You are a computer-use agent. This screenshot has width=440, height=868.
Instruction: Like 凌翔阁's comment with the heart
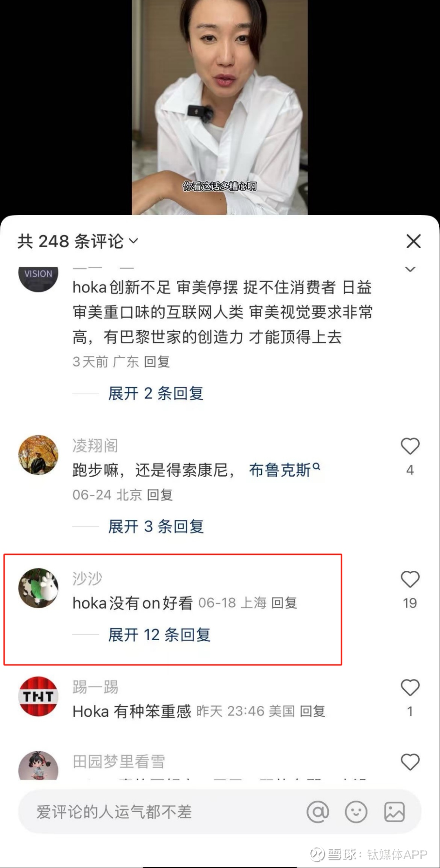tap(410, 446)
